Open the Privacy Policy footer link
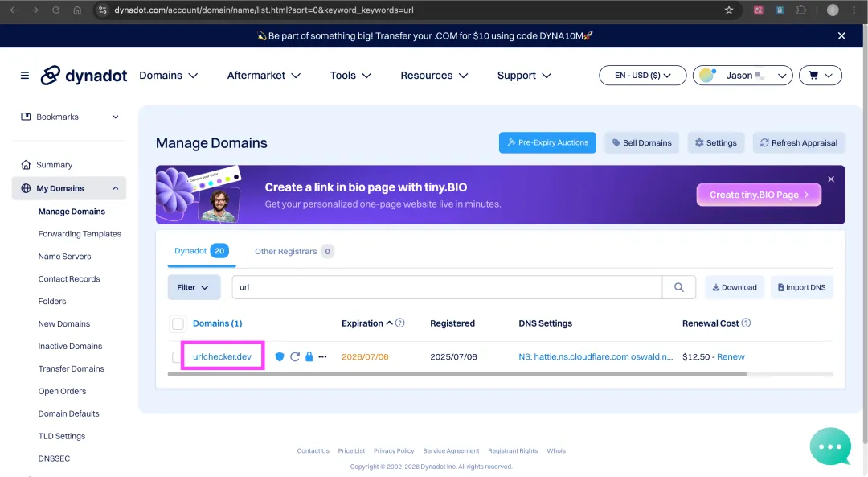Viewport: 868px width, 477px height. (394, 451)
